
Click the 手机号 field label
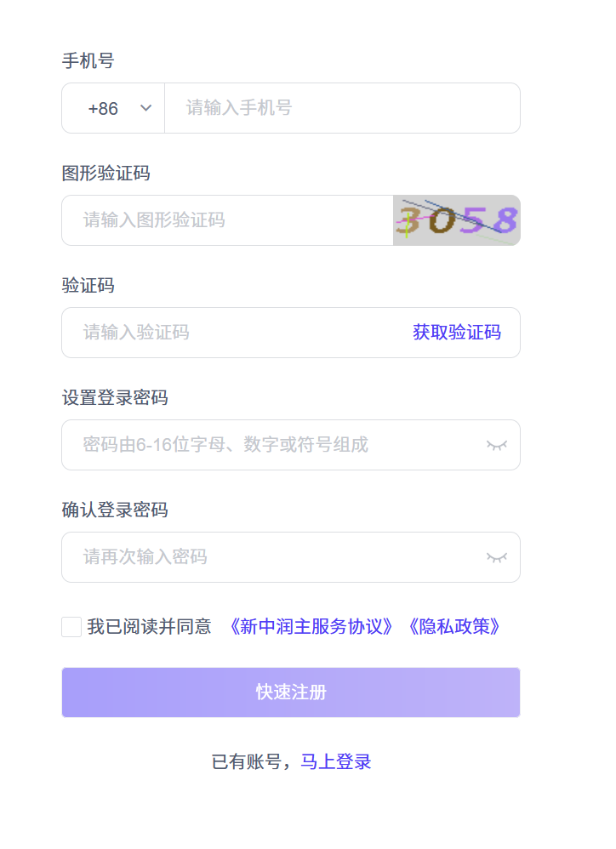[x=88, y=61]
